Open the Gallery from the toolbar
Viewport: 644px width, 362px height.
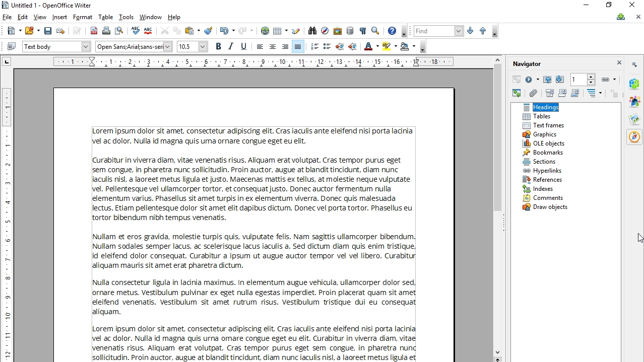[338, 31]
